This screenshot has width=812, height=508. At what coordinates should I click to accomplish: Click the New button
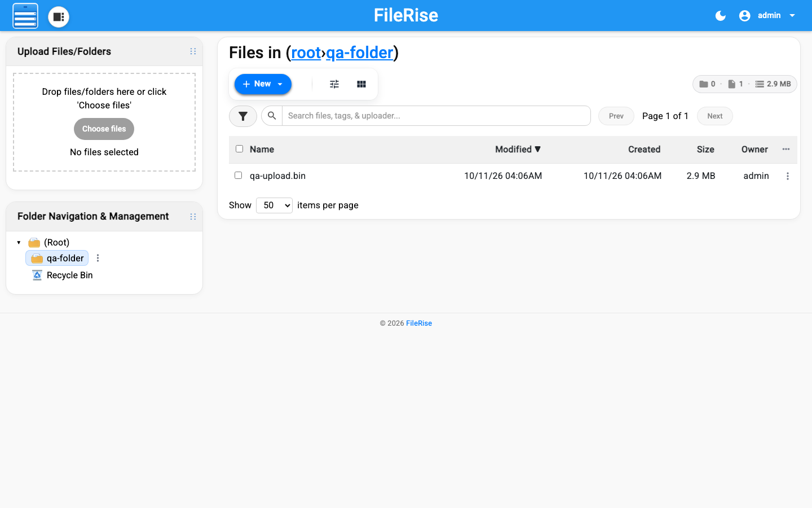[263, 84]
